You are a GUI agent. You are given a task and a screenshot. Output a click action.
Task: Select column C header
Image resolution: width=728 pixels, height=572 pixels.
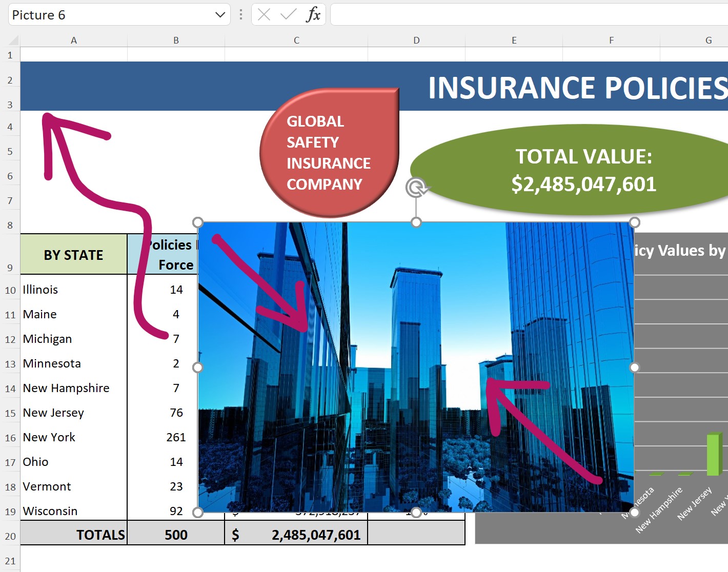coord(296,40)
